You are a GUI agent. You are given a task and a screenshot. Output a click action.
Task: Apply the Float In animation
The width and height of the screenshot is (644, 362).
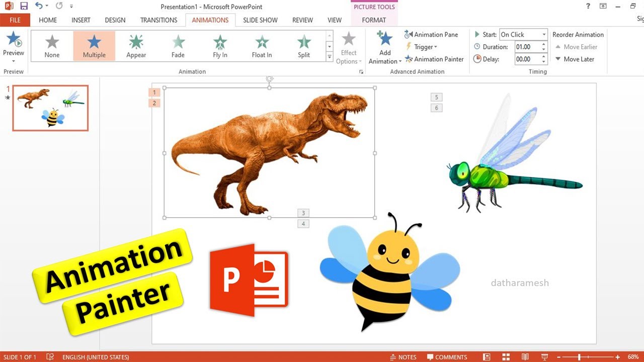pos(262,46)
